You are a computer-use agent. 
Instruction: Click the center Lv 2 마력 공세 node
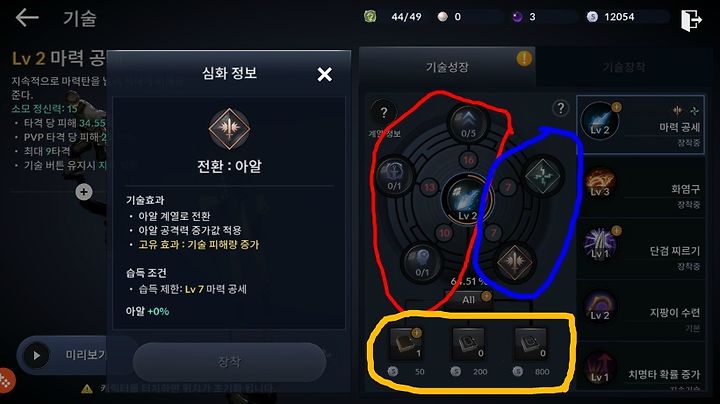point(467,200)
